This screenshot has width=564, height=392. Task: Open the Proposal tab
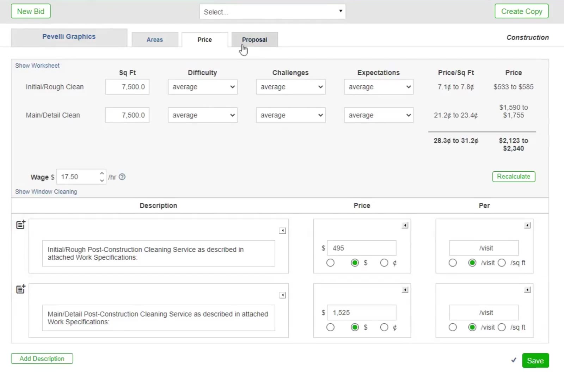[255, 39]
